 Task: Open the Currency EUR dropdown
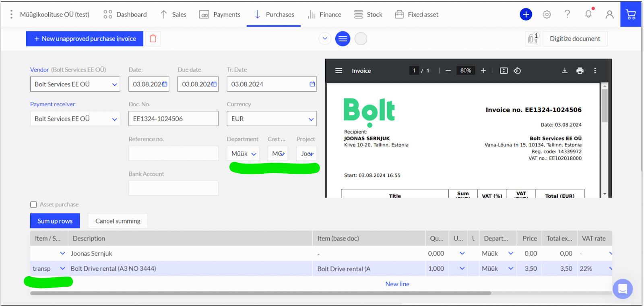pos(311,119)
